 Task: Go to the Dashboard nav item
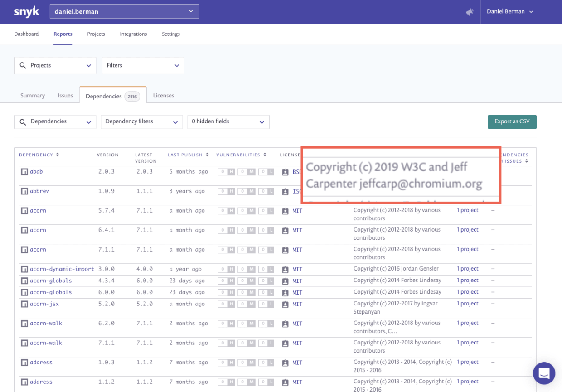(26, 34)
